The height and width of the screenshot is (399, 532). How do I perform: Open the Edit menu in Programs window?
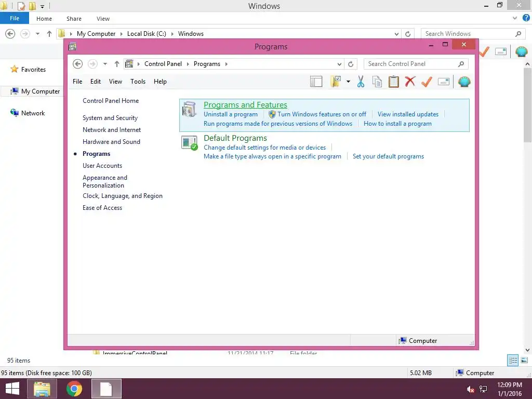click(x=96, y=82)
